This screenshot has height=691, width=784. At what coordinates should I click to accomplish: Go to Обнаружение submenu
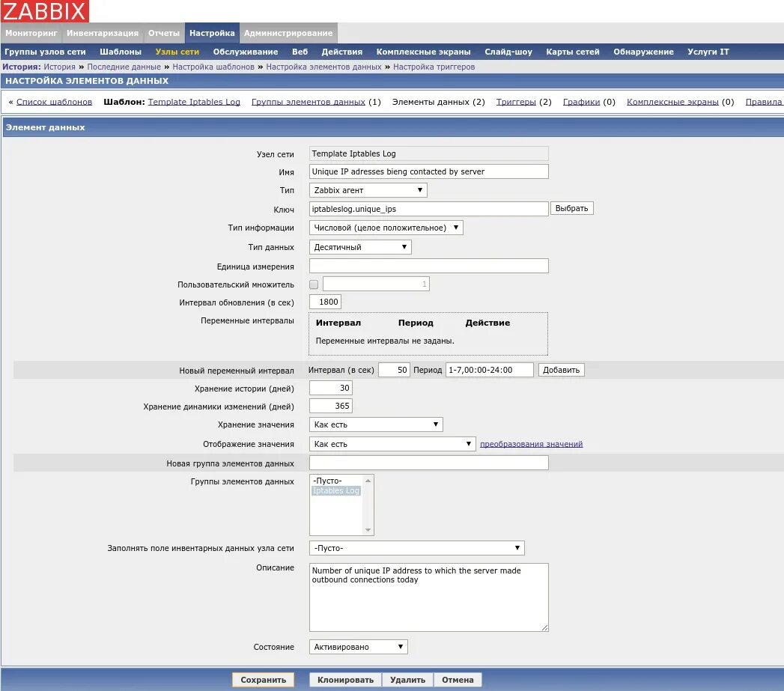tap(643, 52)
